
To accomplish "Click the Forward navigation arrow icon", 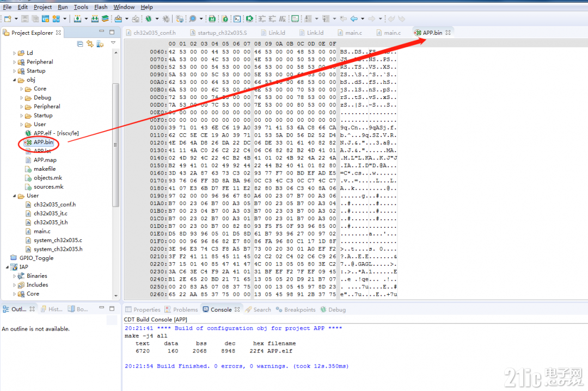I will coord(372,18).
